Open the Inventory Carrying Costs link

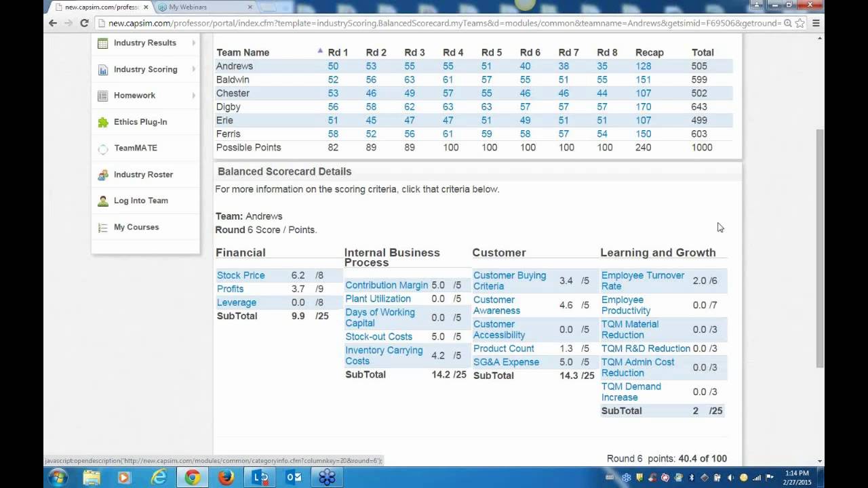(x=384, y=356)
